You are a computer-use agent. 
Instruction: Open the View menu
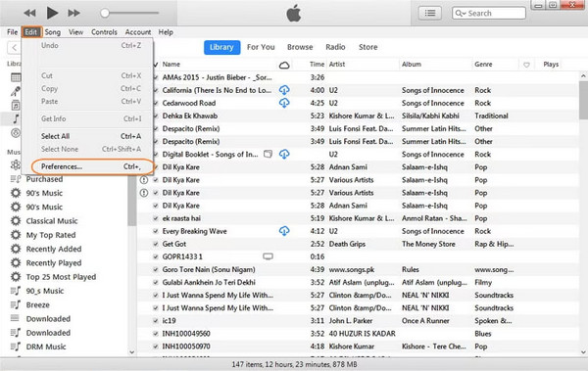75,32
